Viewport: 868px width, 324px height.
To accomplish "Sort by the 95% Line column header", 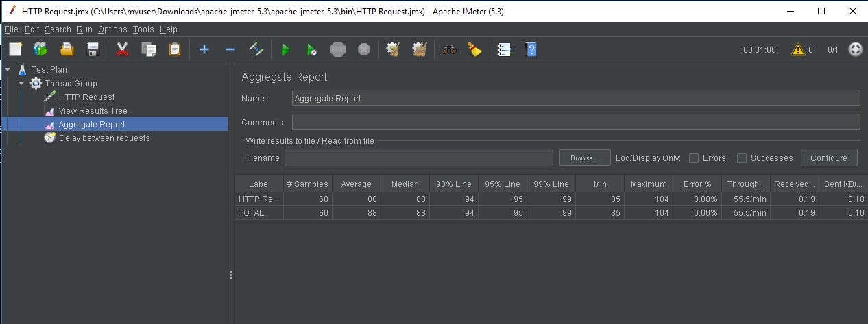I will pyautogui.click(x=503, y=184).
